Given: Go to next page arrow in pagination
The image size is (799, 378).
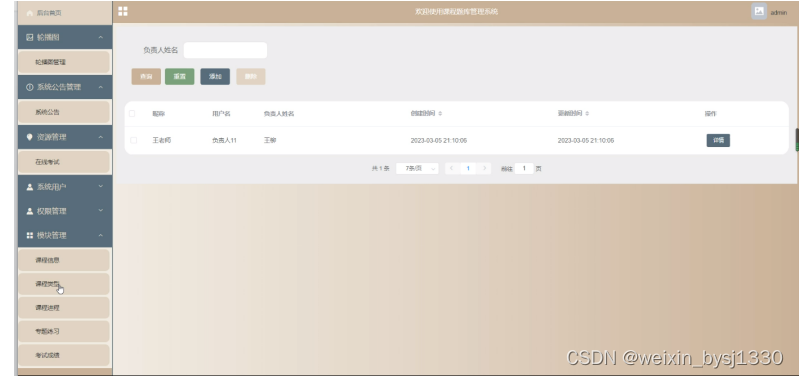Looking at the screenshot, I should coord(484,168).
